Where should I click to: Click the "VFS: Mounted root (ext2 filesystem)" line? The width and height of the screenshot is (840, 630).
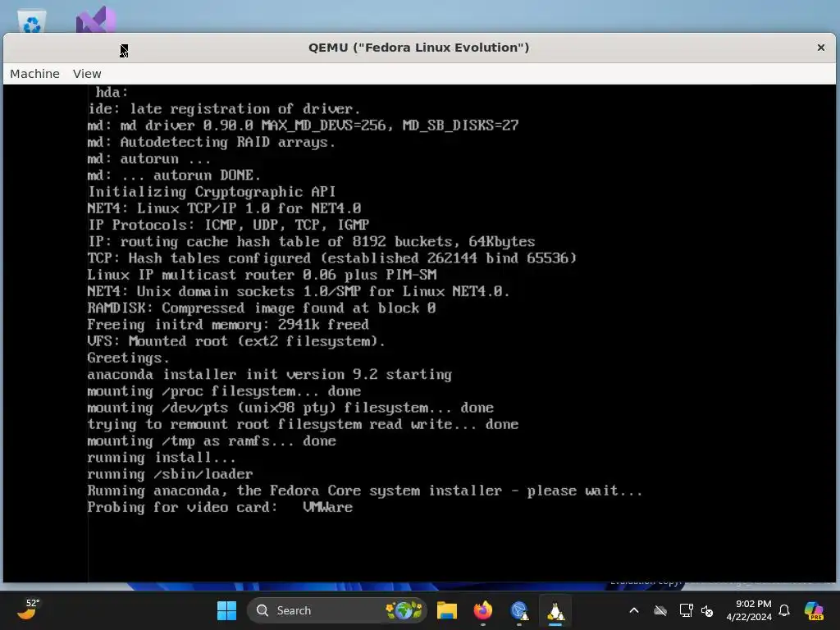236,341
